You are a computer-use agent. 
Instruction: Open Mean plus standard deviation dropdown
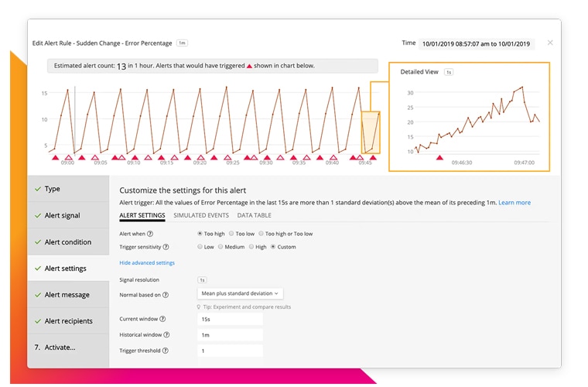240,293
